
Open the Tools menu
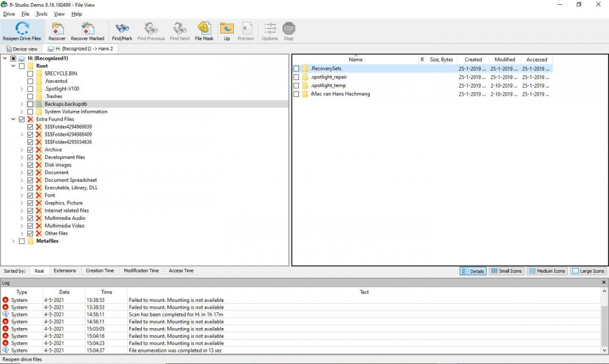41,13
